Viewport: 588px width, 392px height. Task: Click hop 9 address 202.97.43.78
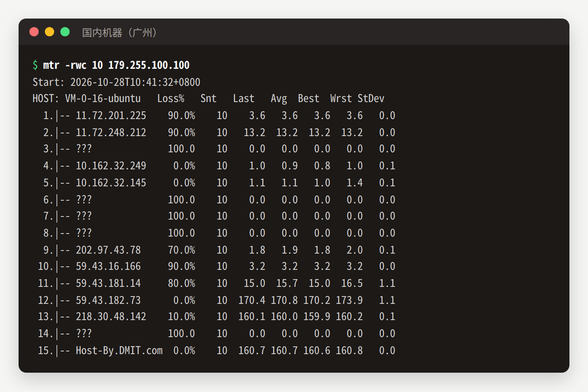(x=108, y=250)
